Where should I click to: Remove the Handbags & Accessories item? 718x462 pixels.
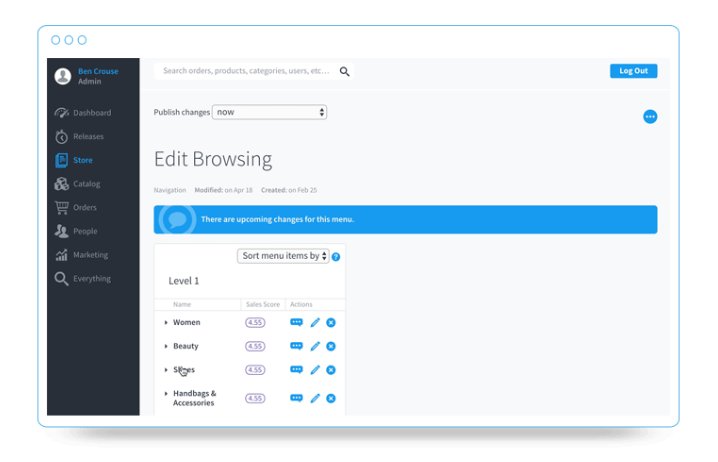tap(331, 398)
